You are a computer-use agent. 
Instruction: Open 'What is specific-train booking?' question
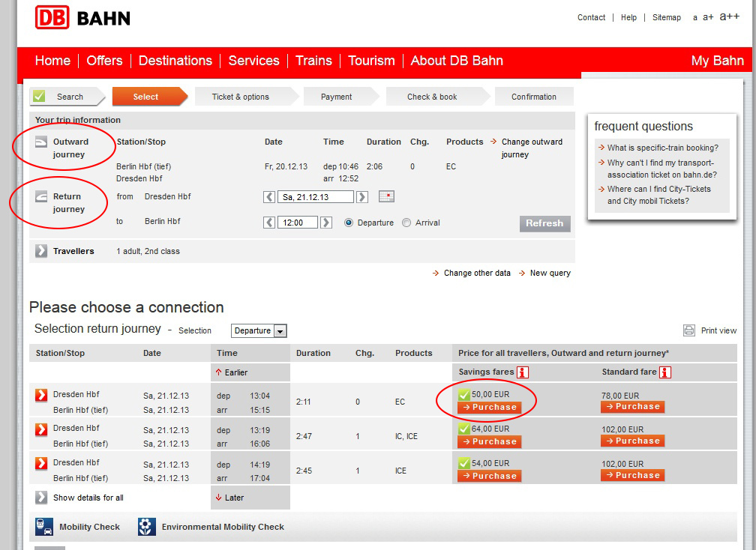[662, 148]
